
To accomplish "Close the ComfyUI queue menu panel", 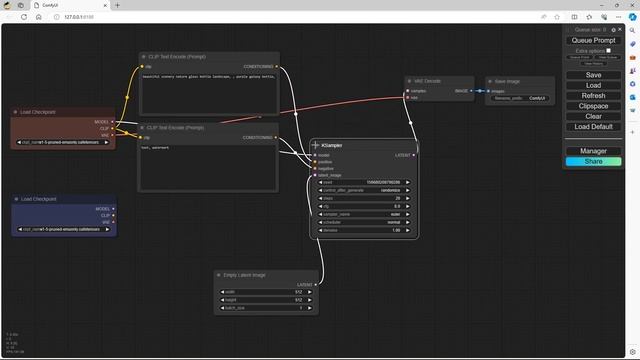I will pos(620,29).
